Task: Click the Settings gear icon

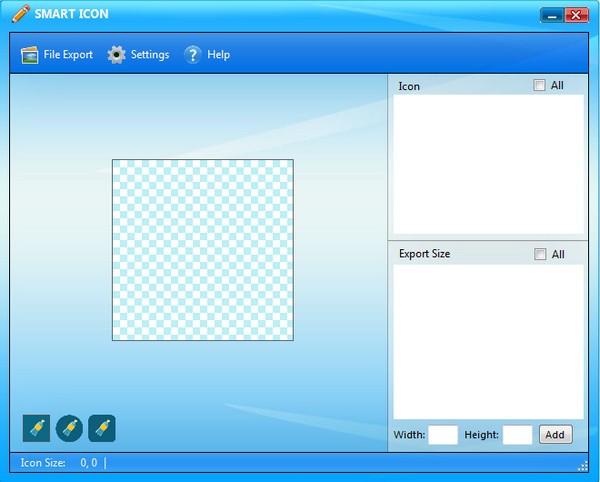Action: [116, 55]
